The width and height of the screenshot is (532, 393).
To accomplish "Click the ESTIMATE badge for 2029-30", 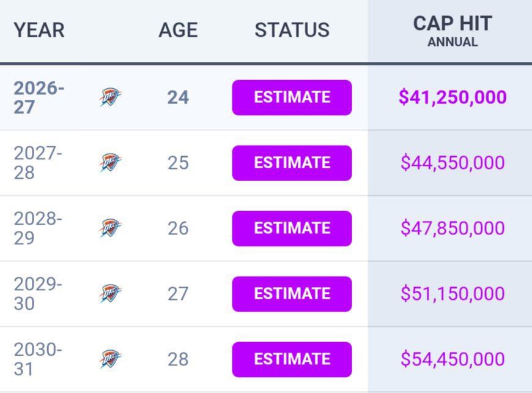I will pyautogui.click(x=292, y=294).
